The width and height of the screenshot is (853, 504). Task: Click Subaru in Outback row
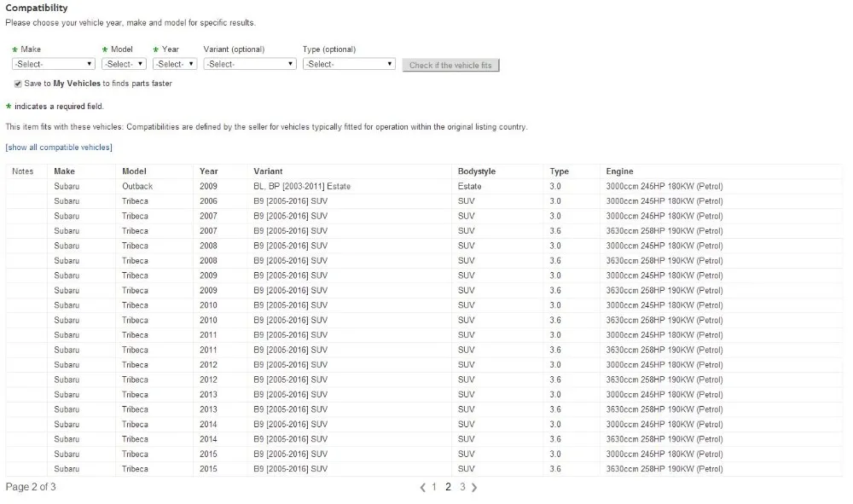point(67,187)
